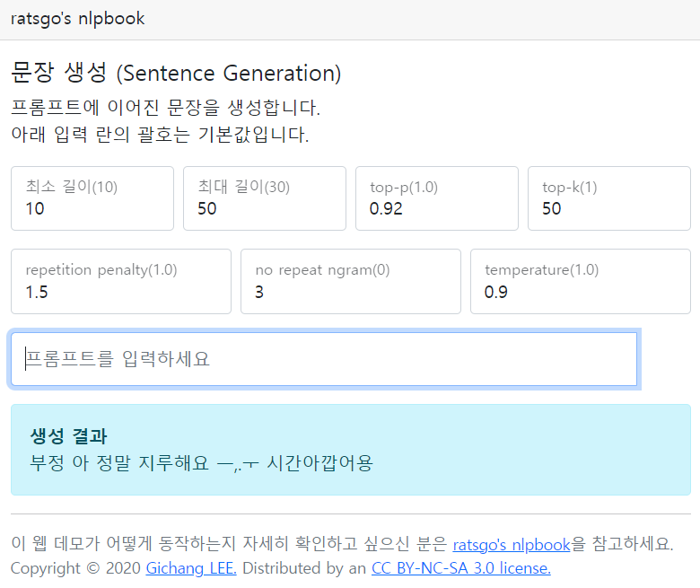This screenshot has height=588, width=700.
Task: Click the 프롬프트에 이어진 문장을 생성합니다 description line
Action: pyautogui.click(x=166, y=108)
